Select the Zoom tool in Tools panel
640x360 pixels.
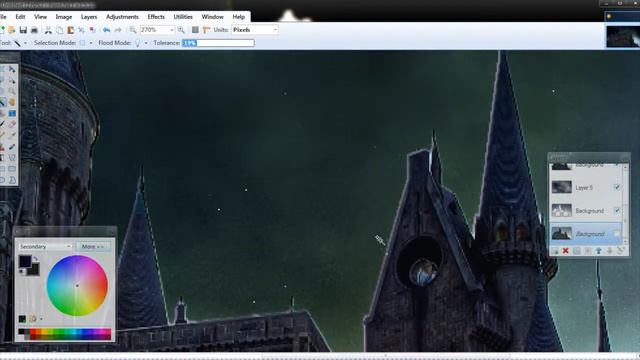pos(12,91)
